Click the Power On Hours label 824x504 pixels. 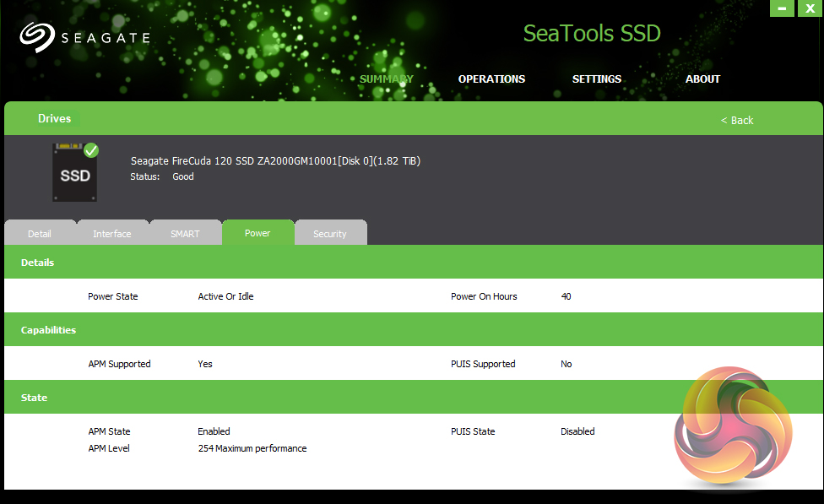click(484, 296)
